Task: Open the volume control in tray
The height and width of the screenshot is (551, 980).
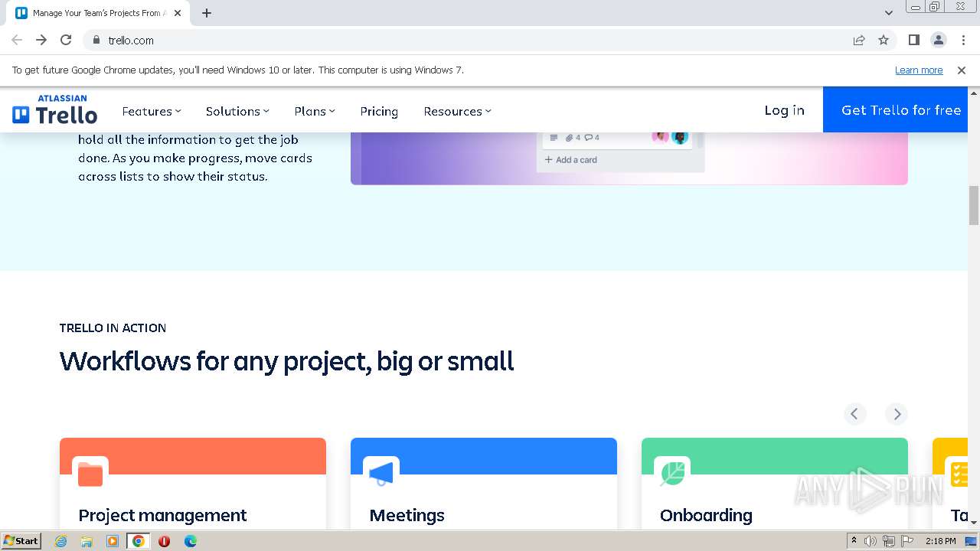Action: pyautogui.click(x=871, y=541)
